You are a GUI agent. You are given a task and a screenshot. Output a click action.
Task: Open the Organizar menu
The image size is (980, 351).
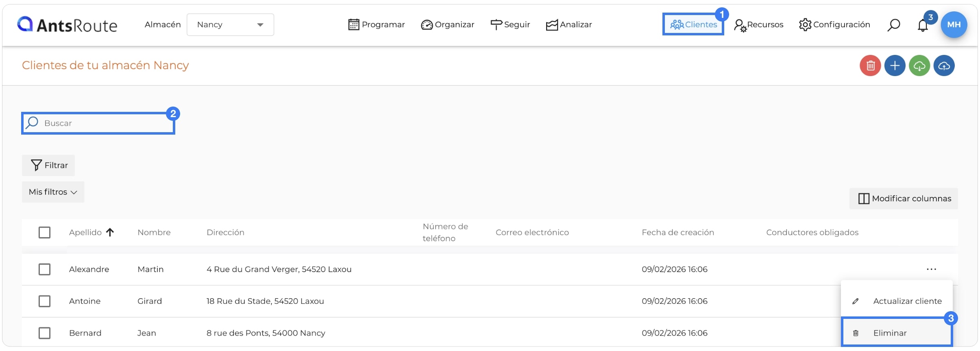click(448, 25)
